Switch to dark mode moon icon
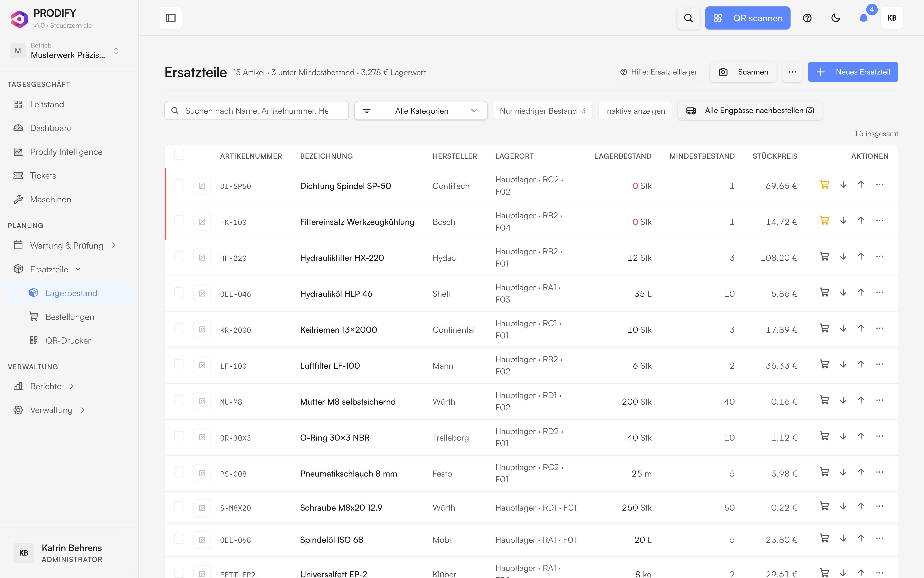The width and height of the screenshot is (924, 578). point(835,18)
